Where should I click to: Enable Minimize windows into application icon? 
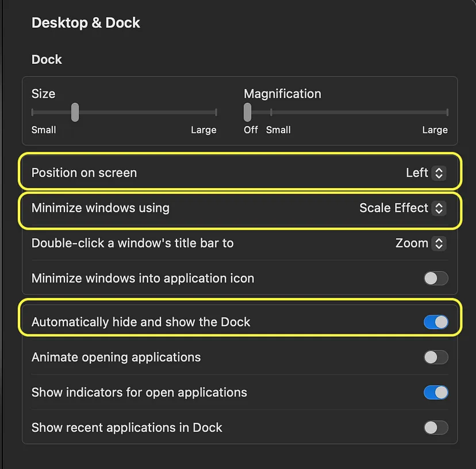point(436,278)
